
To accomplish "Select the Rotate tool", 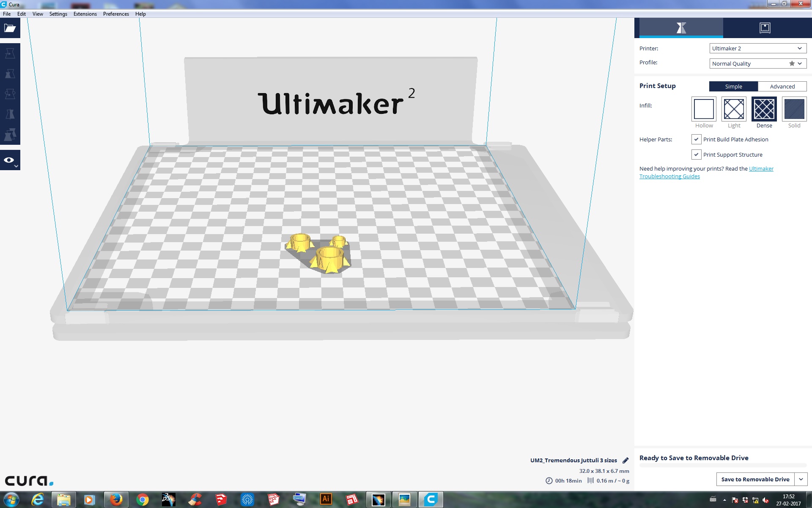I will coord(10,94).
